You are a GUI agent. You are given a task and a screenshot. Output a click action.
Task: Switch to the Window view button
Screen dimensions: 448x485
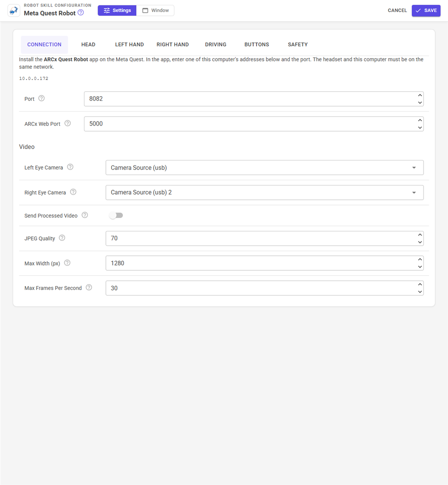click(155, 10)
